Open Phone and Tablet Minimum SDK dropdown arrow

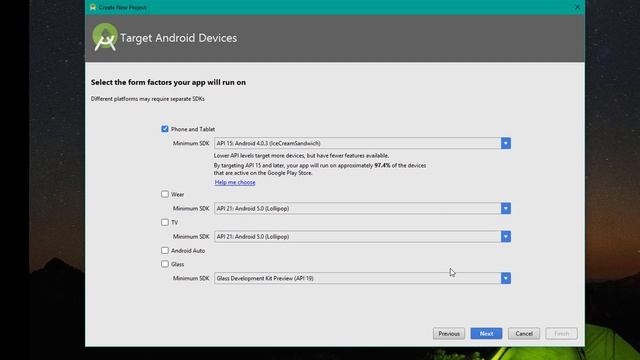click(506, 143)
